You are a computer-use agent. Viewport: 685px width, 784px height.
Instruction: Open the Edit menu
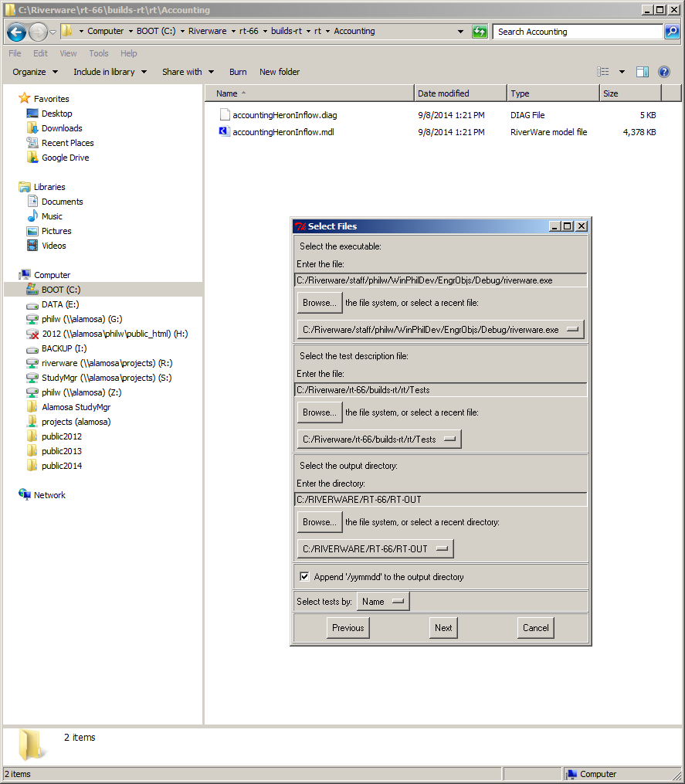40,53
